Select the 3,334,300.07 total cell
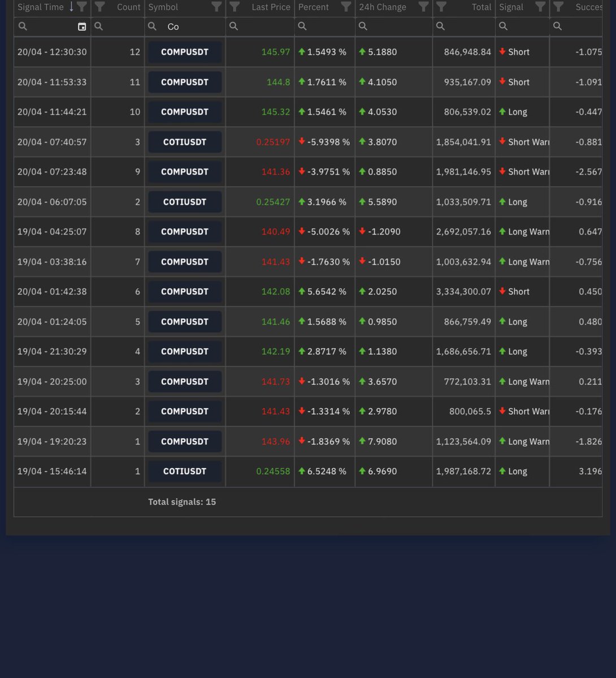 (464, 292)
